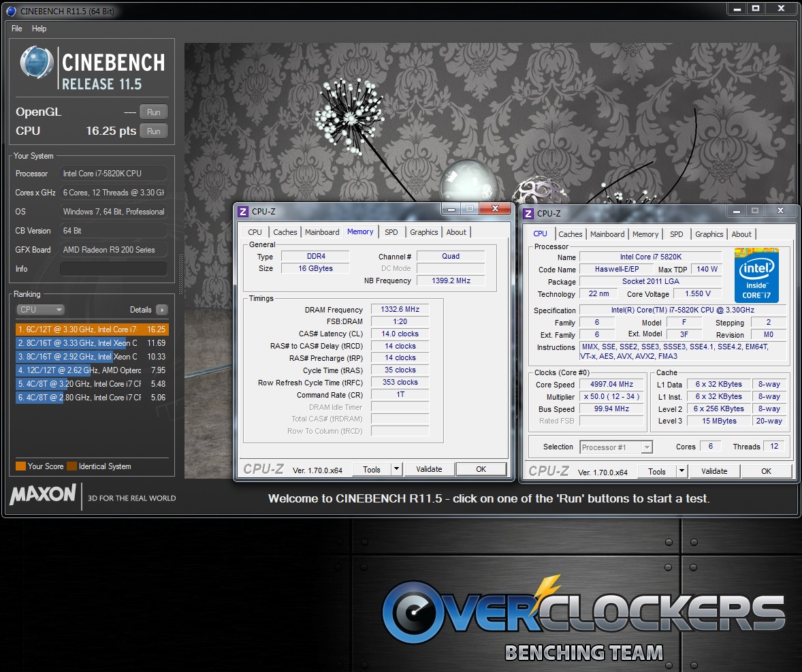Select ranking row 3 8C/16T @ 2.92 GHz Xeon
Screen dimensions: 802x672
pos(92,357)
